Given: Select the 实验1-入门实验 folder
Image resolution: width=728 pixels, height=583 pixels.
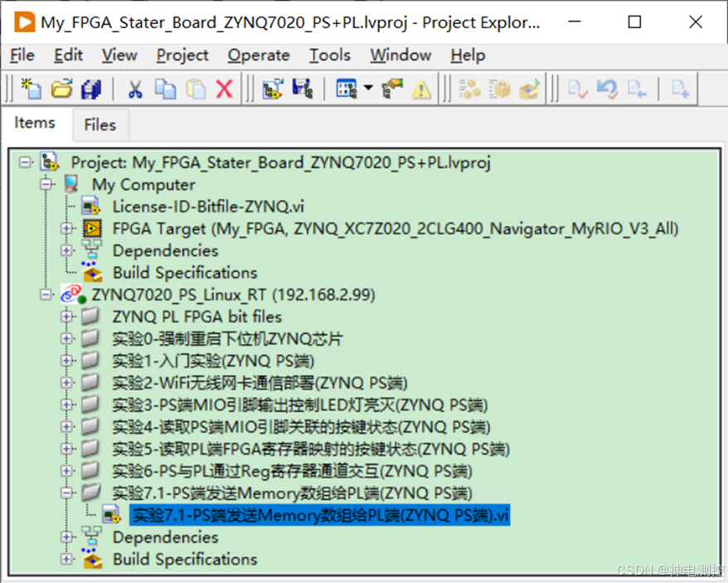Looking at the screenshot, I should [x=213, y=361].
